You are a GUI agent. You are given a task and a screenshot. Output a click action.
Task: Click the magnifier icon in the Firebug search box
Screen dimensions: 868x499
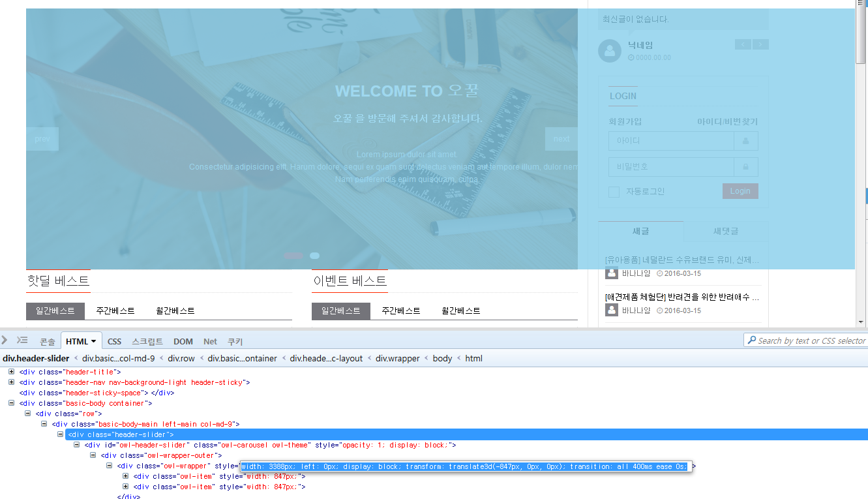(x=751, y=340)
